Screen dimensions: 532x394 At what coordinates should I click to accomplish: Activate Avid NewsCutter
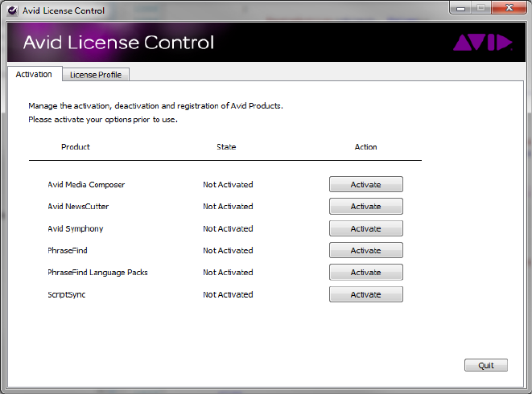365,206
